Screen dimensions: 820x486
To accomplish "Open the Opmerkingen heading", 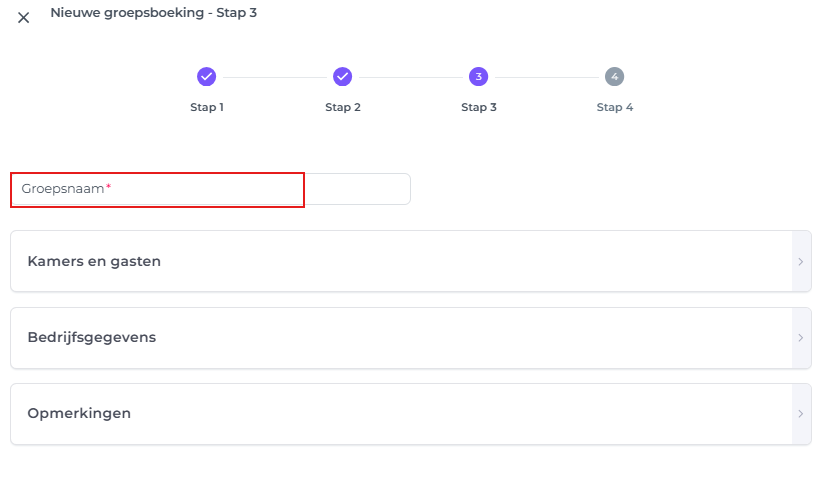I will (x=79, y=414).
